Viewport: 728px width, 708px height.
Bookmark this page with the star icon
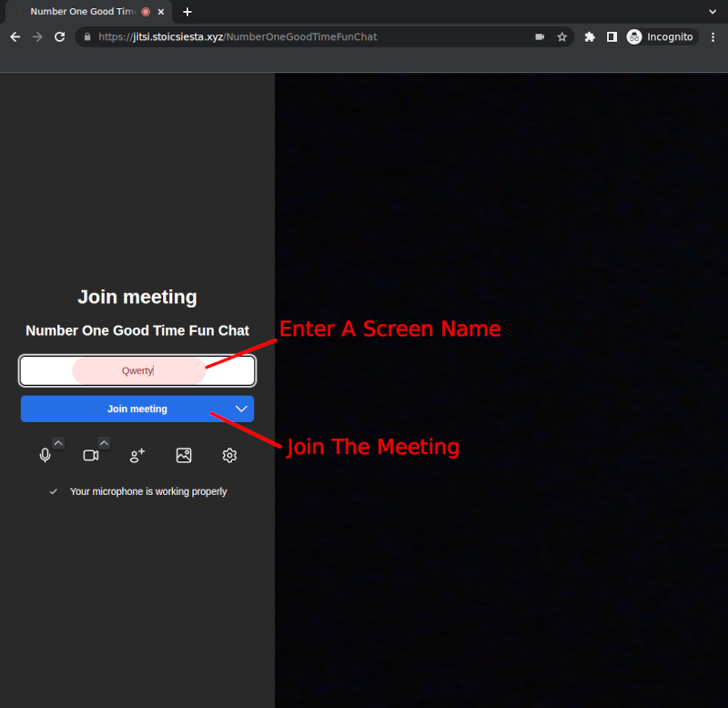(562, 37)
